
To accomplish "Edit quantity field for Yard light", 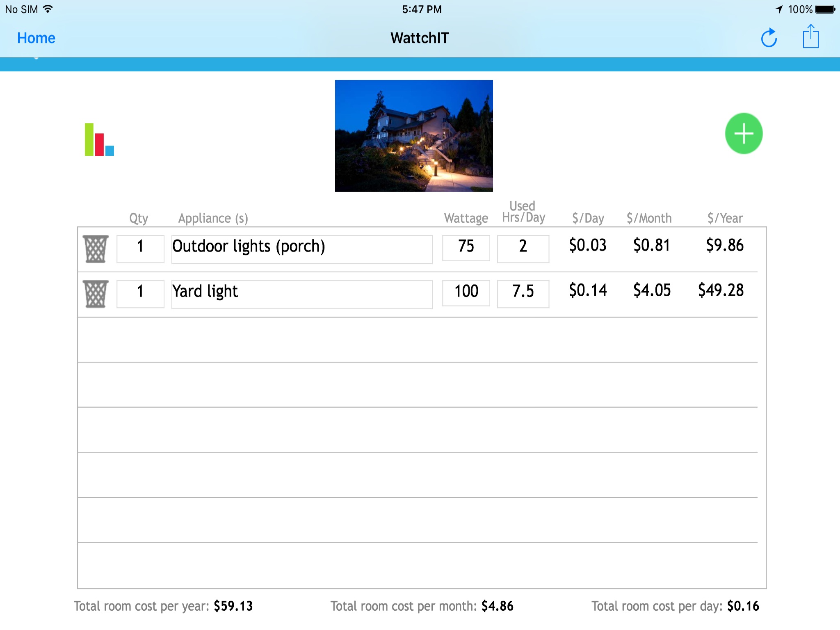I will (x=140, y=294).
